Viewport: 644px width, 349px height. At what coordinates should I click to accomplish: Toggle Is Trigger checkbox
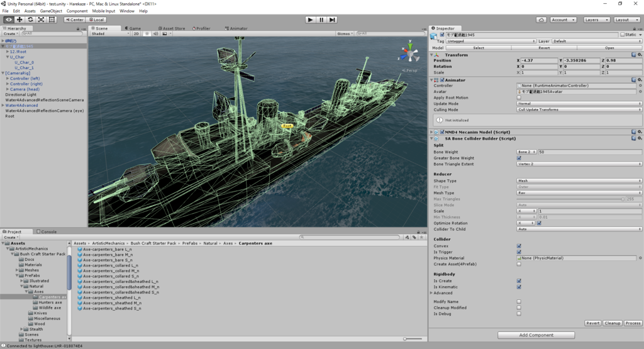[x=519, y=252]
